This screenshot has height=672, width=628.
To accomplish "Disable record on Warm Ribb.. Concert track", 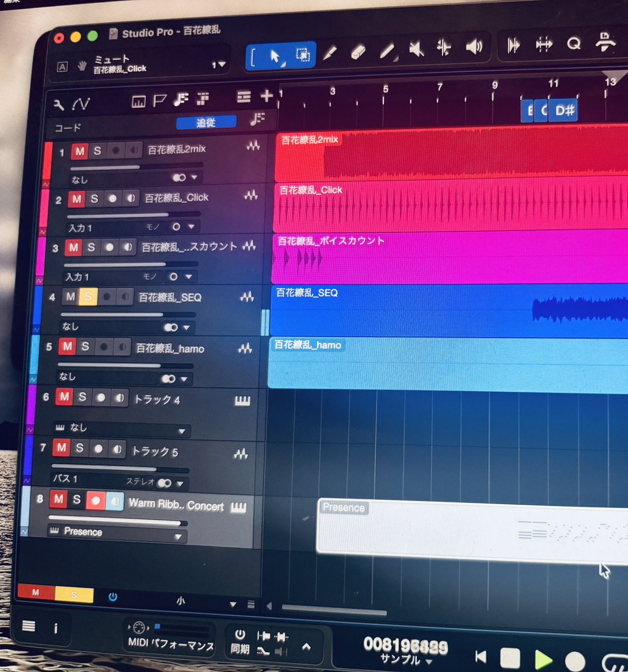I will pyautogui.click(x=96, y=500).
